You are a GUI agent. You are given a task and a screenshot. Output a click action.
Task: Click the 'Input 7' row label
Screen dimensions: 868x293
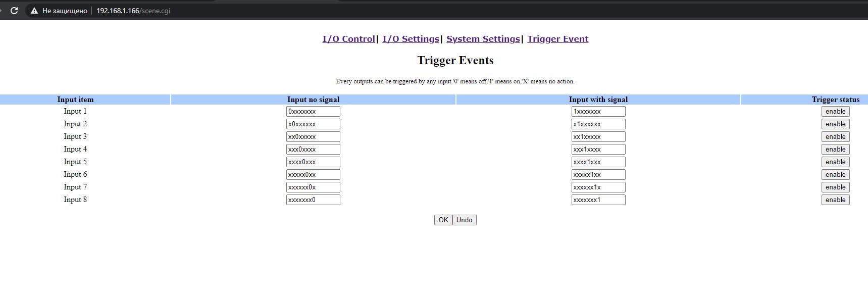75,187
